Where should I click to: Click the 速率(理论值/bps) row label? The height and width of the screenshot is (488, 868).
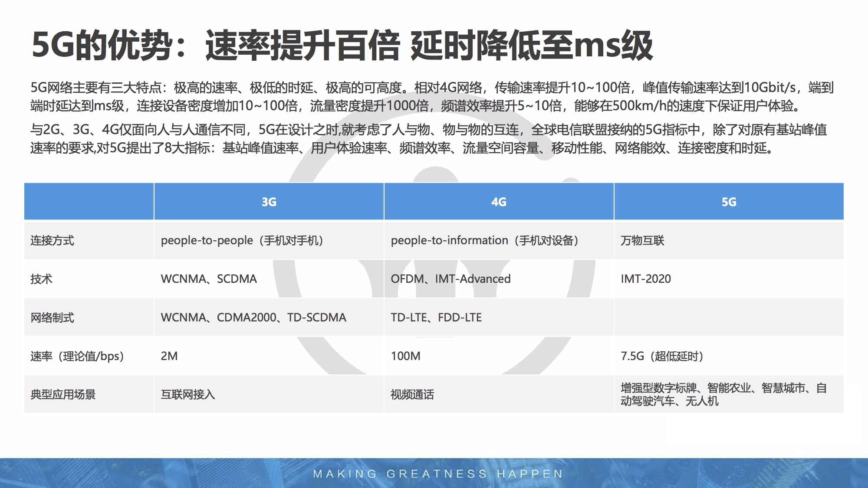point(77,356)
